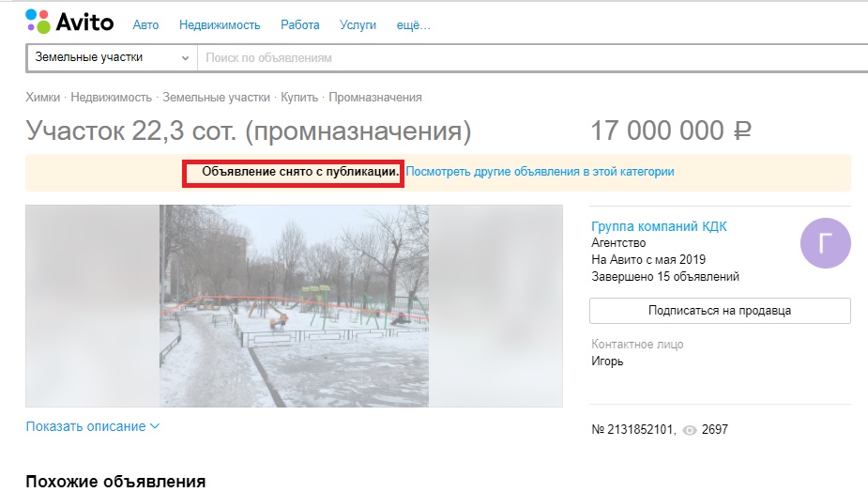Click the Поиск по объявлениям search field

coord(525,57)
